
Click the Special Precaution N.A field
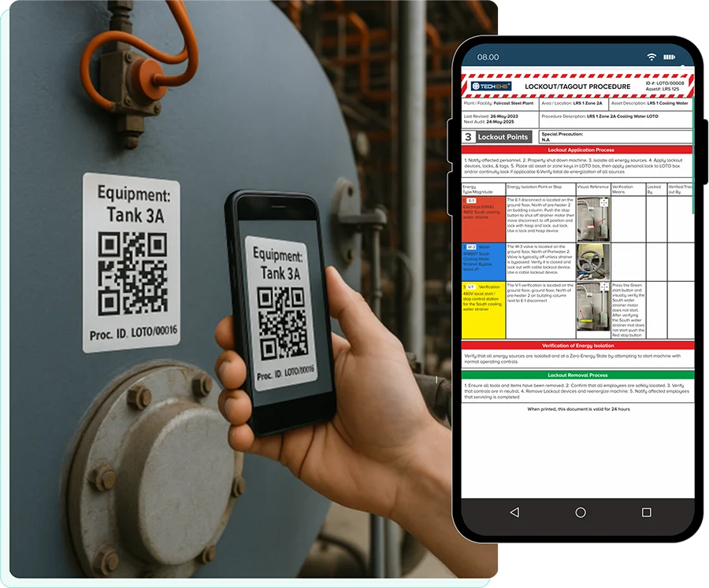click(616, 137)
